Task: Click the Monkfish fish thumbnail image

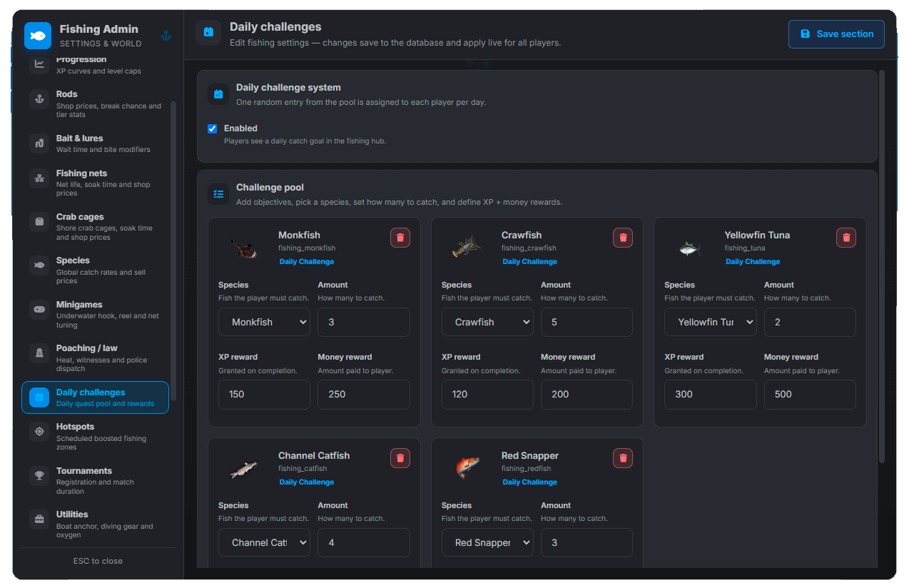Action: [244, 248]
